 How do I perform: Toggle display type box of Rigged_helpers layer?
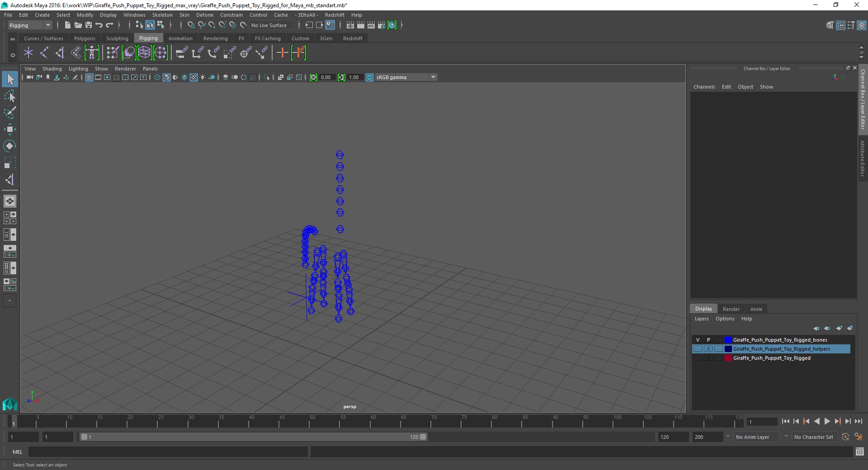coord(719,349)
